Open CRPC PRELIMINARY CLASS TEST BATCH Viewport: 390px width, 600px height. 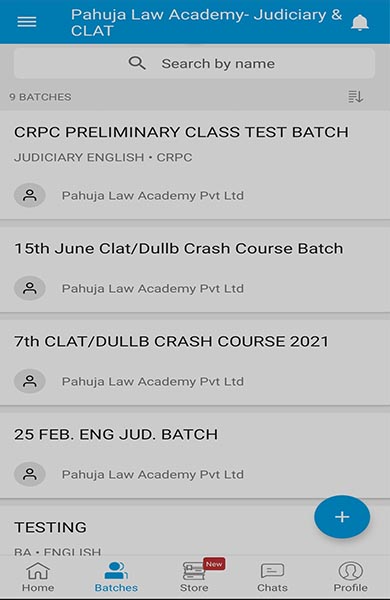[195, 165]
